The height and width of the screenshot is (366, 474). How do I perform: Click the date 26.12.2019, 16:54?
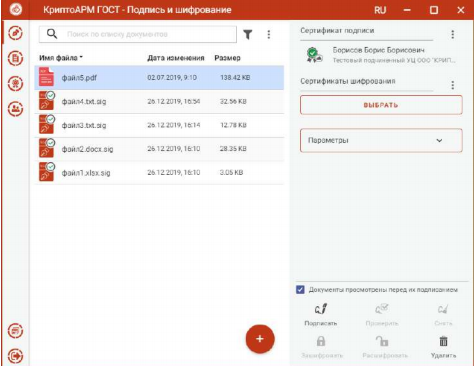[x=174, y=101]
